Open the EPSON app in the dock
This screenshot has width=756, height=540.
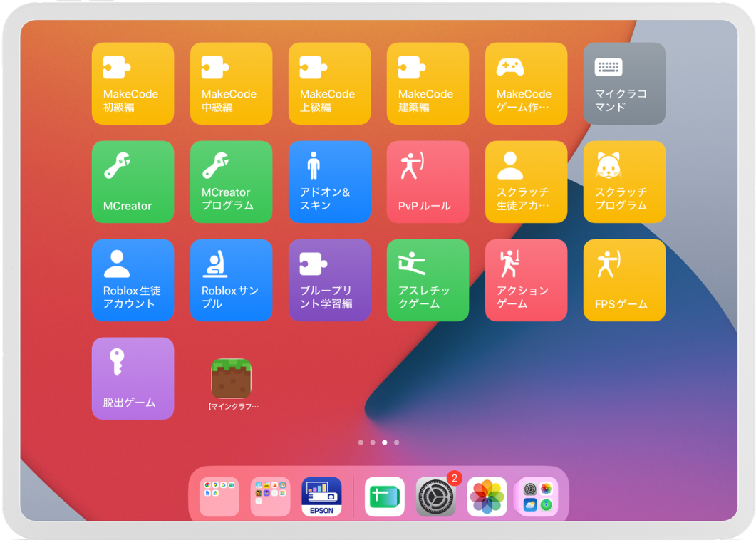pos(321,497)
